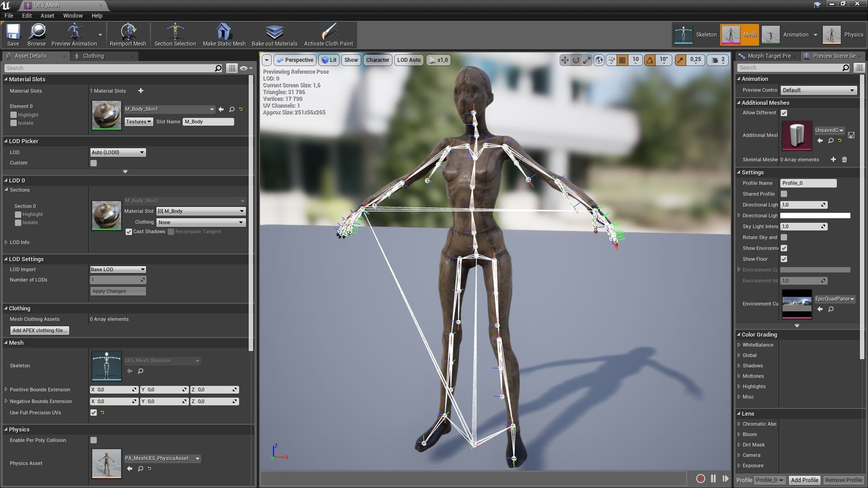The height and width of the screenshot is (488, 868).
Task: Click the Lit view mode button
Action: click(x=329, y=60)
